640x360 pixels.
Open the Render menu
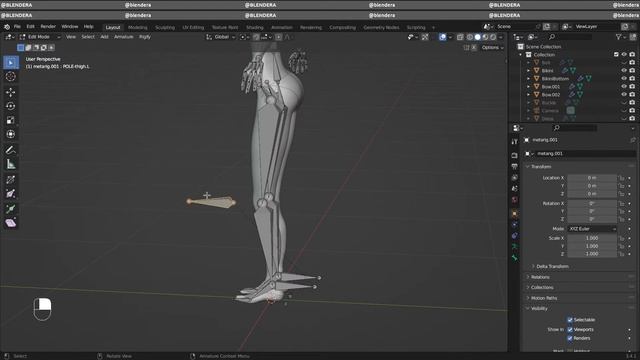(48, 27)
